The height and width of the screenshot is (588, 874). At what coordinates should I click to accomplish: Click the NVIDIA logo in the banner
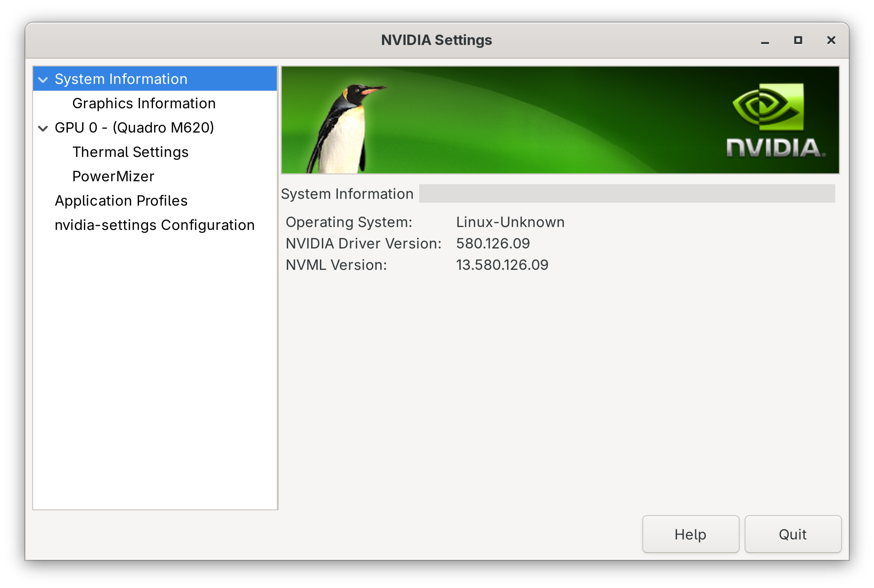pos(774,120)
